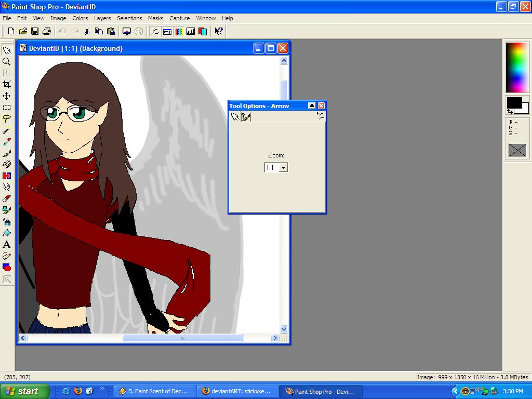
Task: Click the Paste toolbar icon
Action: coord(111,32)
